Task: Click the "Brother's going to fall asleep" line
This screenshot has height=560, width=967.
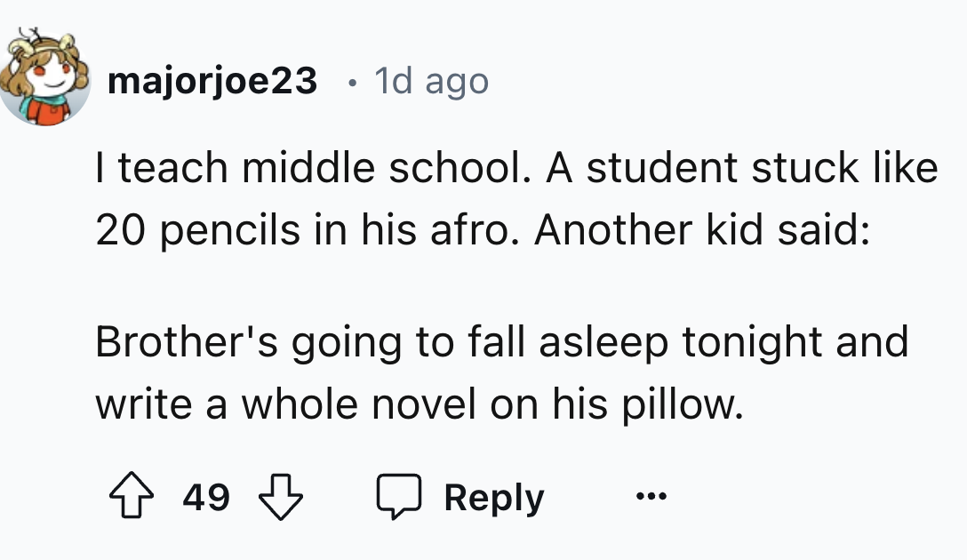Action: (x=502, y=342)
